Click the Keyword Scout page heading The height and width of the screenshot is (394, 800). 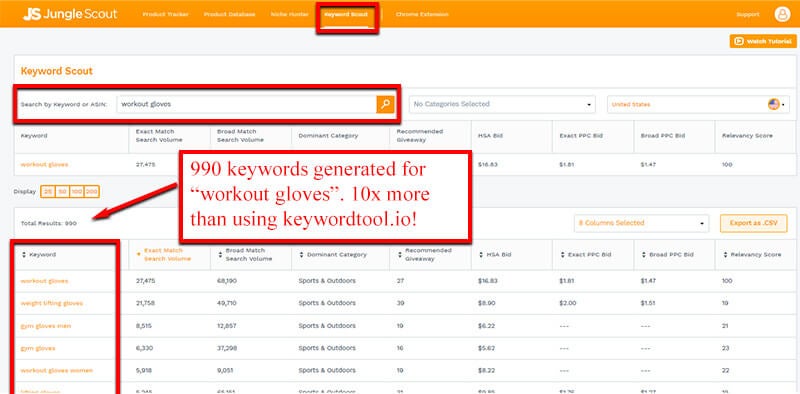click(x=57, y=71)
